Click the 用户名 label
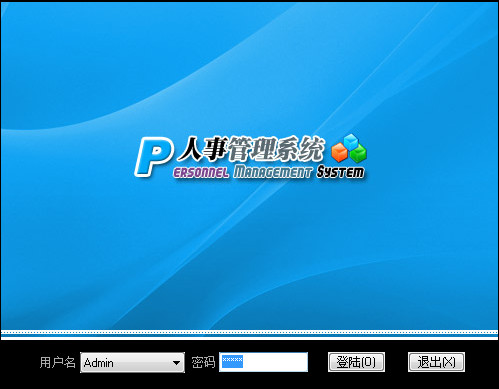 (x=58, y=362)
